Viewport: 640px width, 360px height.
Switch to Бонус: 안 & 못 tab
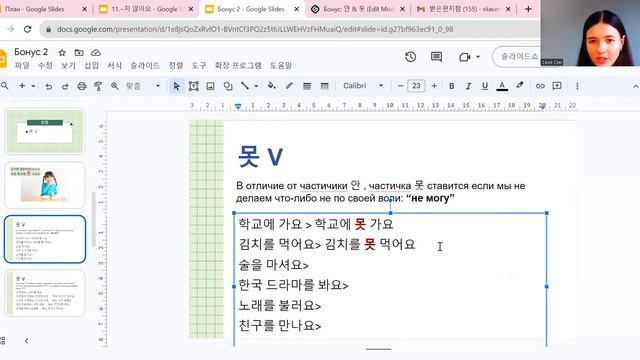357,9
